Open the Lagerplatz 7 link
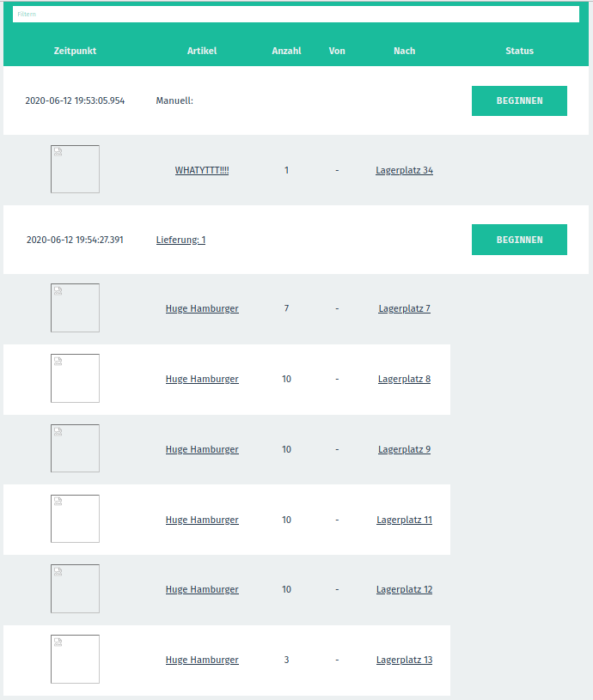This screenshot has width=593, height=700. [404, 308]
